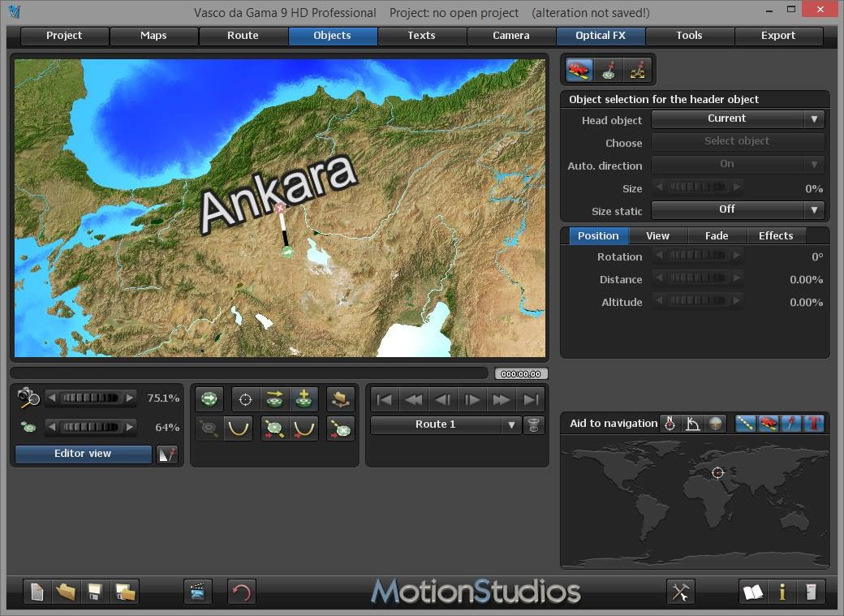Viewport: 844px width, 616px height.
Task: Click the clapperboard render icon
Action: point(197,592)
